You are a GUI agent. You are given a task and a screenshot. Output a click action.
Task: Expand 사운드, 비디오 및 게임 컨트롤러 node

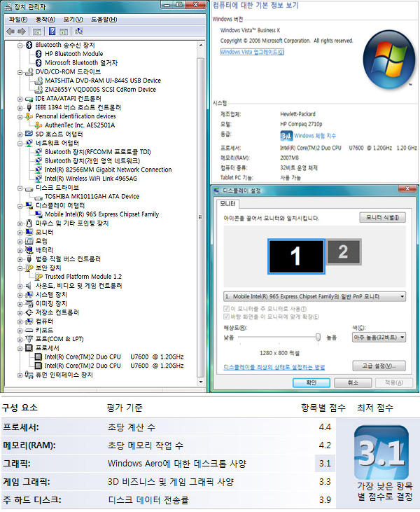pos(20,286)
